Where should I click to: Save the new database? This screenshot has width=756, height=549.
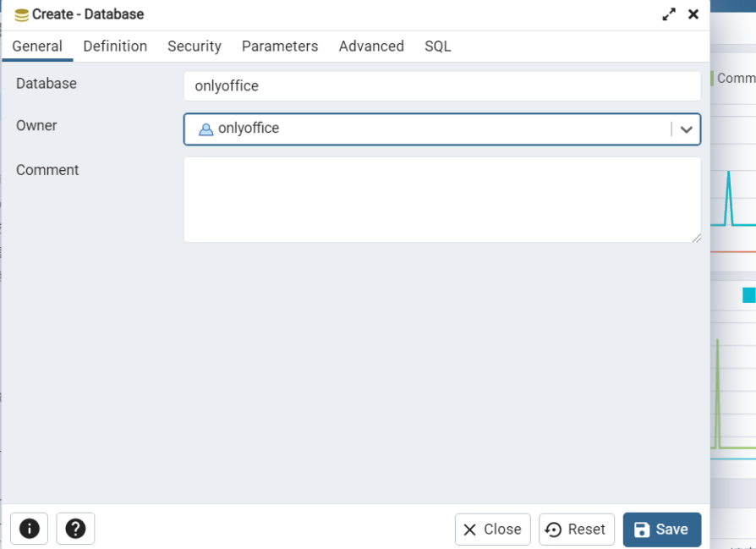[662, 530]
